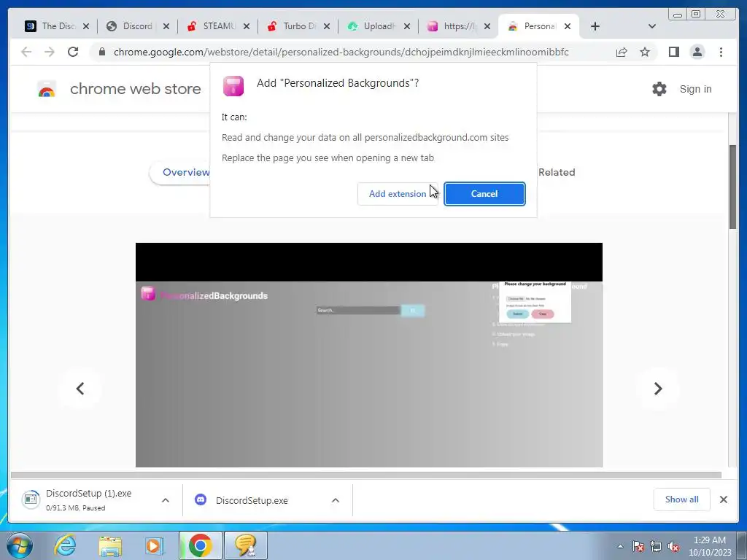Screen dimensions: 747x560
Task: Open Chrome Web Store settings gear
Action: tap(659, 89)
